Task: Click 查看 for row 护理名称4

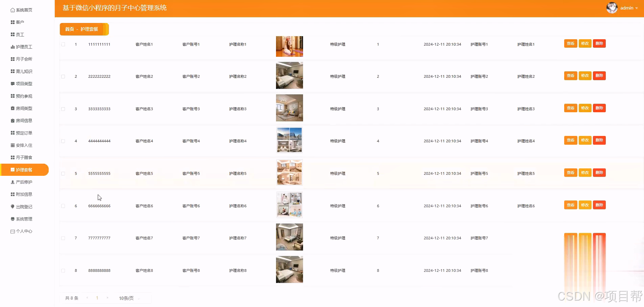Action: (571, 140)
